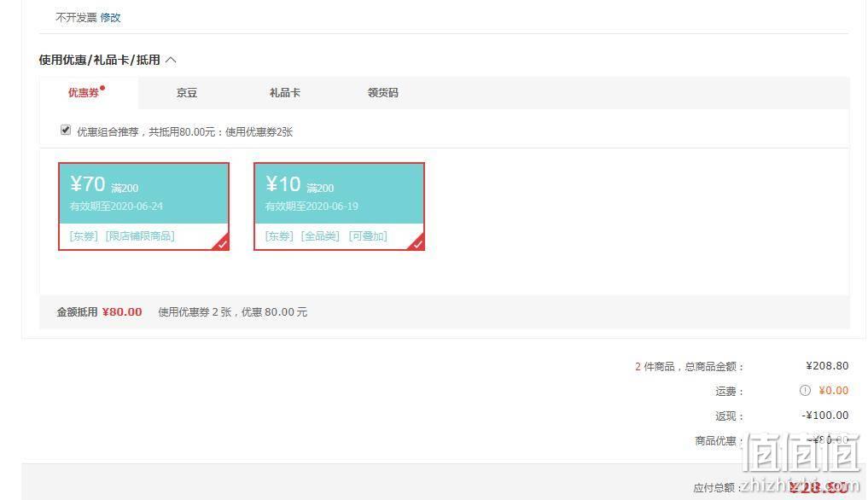Click the 限店铺限商品 tag on ¥70 coupon
The width and height of the screenshot is (868, 500).
click(140, 236)
